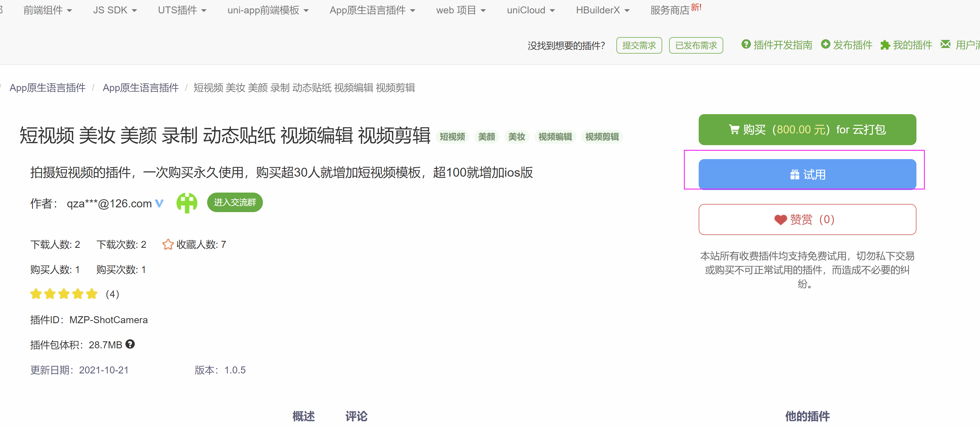Click the green author avatar icon
Screen dimensions: 980x427
[x=187, y=203]
